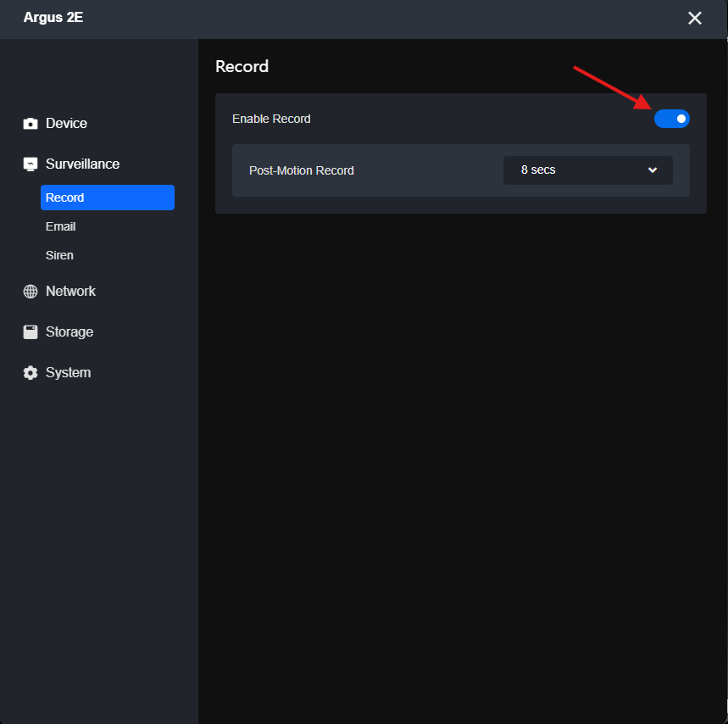This screenshot has height=724, width=728.
Task: Click the Network globe icon
Action: pyautogui.click(x=31, y=291)
